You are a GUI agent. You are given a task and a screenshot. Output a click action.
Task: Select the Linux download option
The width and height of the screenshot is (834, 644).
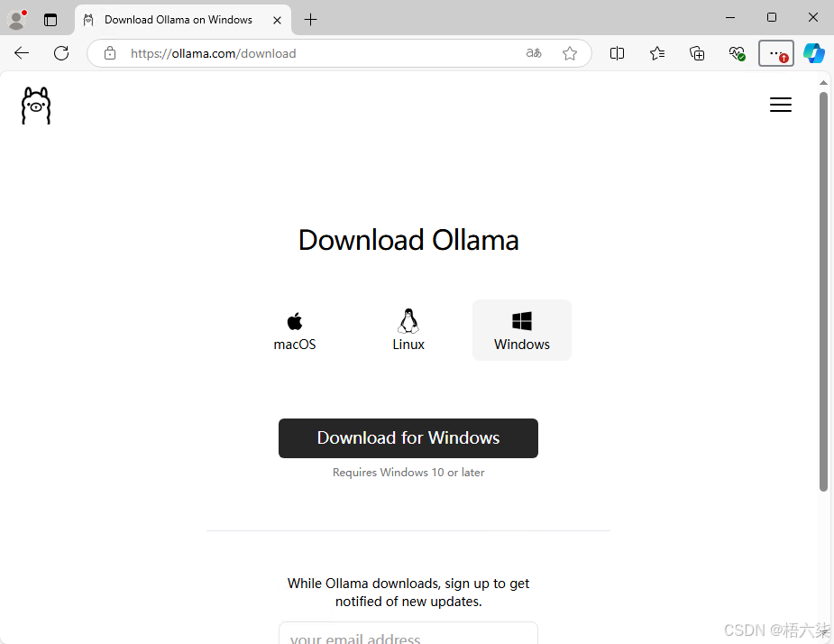pos(408,330)
